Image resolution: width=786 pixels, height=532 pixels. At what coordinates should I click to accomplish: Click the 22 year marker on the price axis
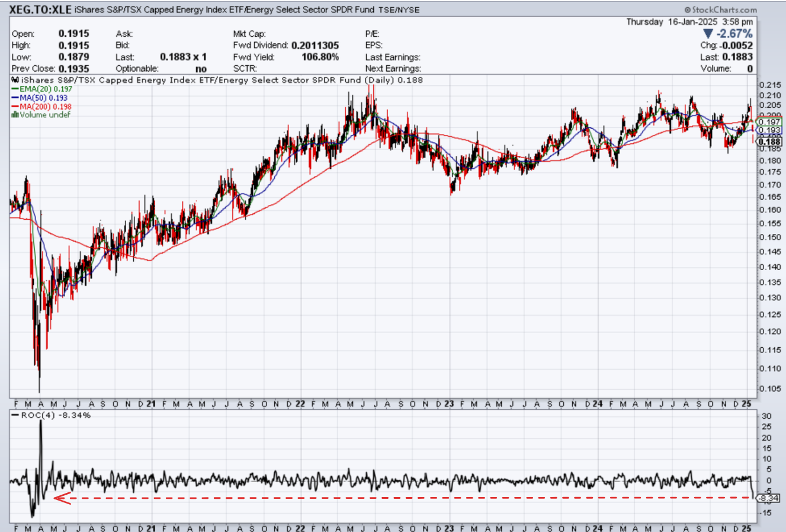(300, 404)
